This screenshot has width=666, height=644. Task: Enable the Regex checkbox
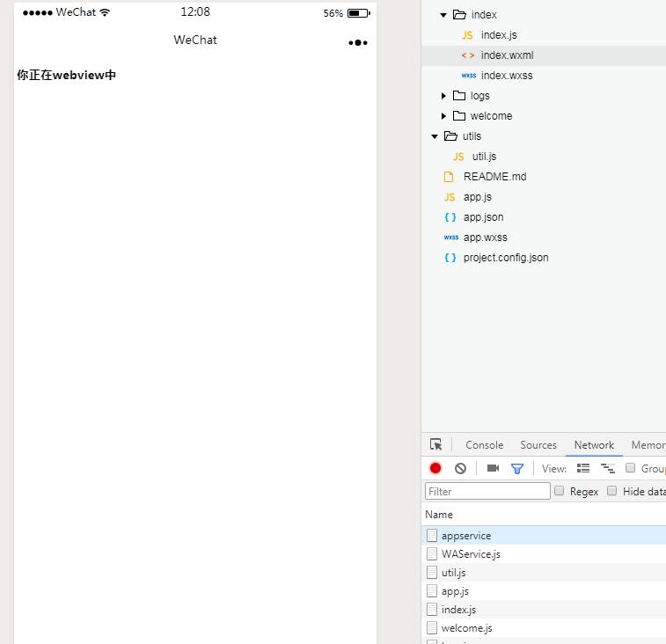click(560, 491)
